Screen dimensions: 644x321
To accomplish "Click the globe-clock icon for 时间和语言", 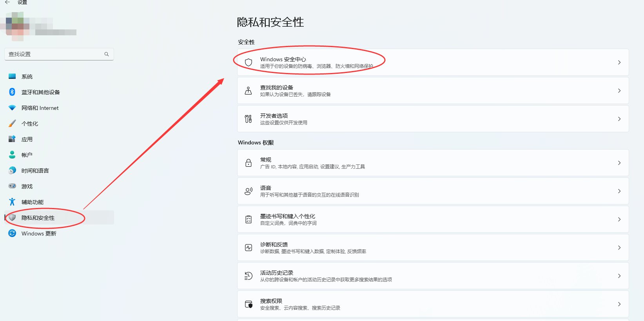I will coord(12,170).
